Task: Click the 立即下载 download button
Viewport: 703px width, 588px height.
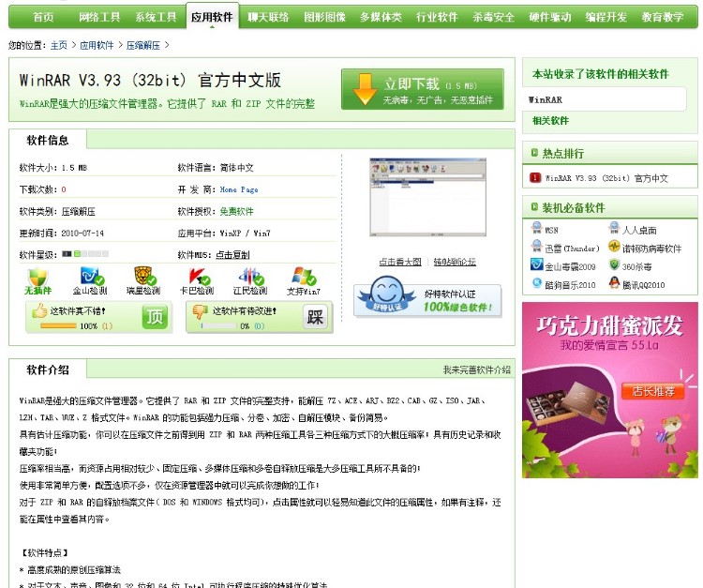Action: click(423, 89)
